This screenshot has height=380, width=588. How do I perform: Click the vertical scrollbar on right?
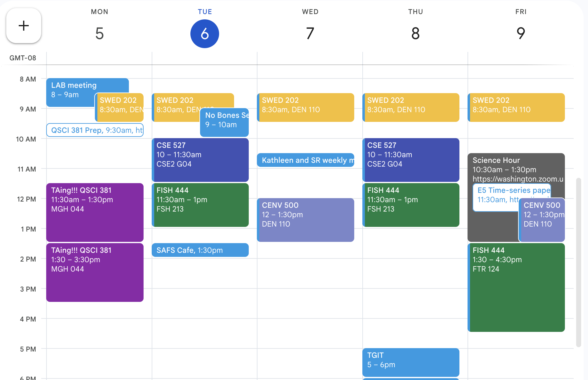tap(578, 262)
